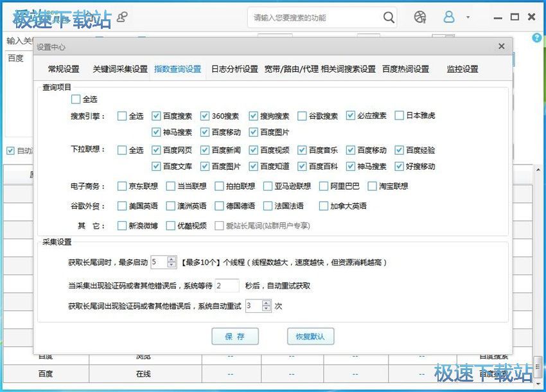
Task: Uncheck 必应搜索 checkbox
Action: [350, 115]
